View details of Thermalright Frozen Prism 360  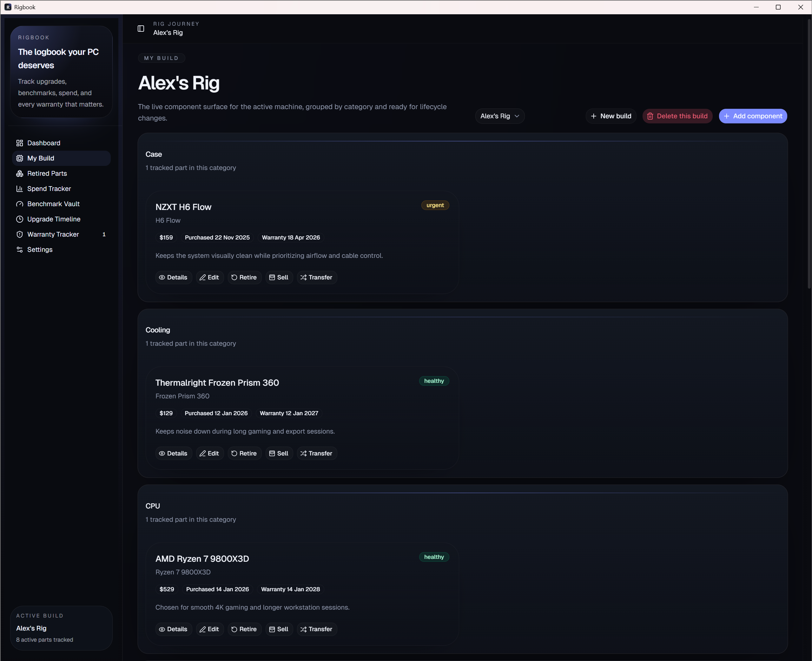tap(173, 454)
